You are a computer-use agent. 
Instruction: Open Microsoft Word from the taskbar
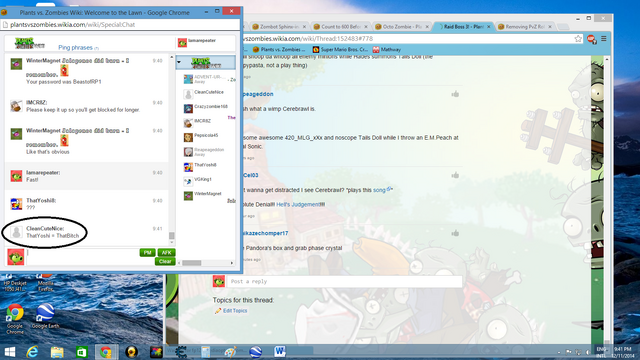point(280,352)
